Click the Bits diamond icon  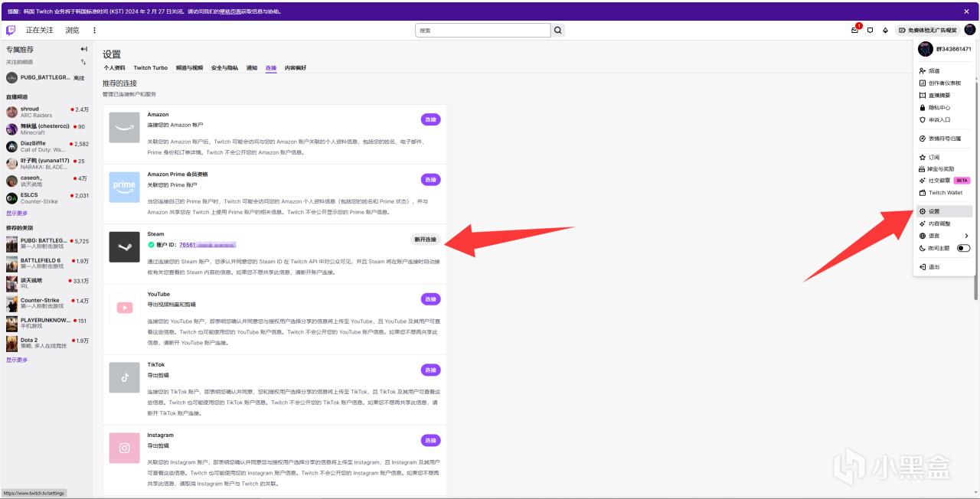point(885,31)
